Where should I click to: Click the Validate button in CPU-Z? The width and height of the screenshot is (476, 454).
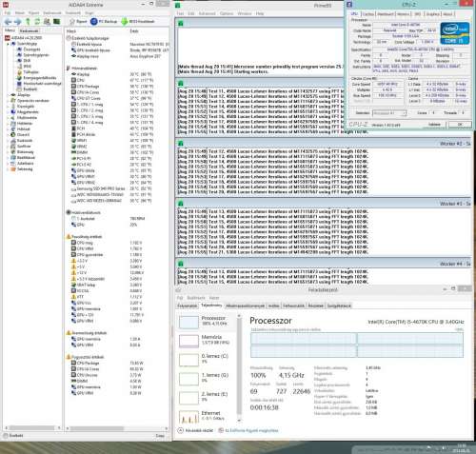pos(434,125)
